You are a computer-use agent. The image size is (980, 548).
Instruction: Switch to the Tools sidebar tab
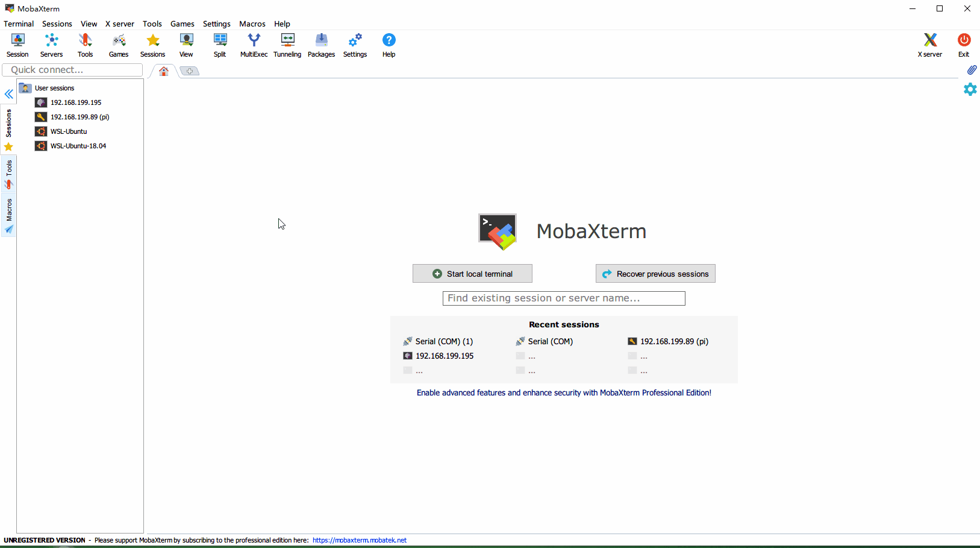tap(8, 175)
